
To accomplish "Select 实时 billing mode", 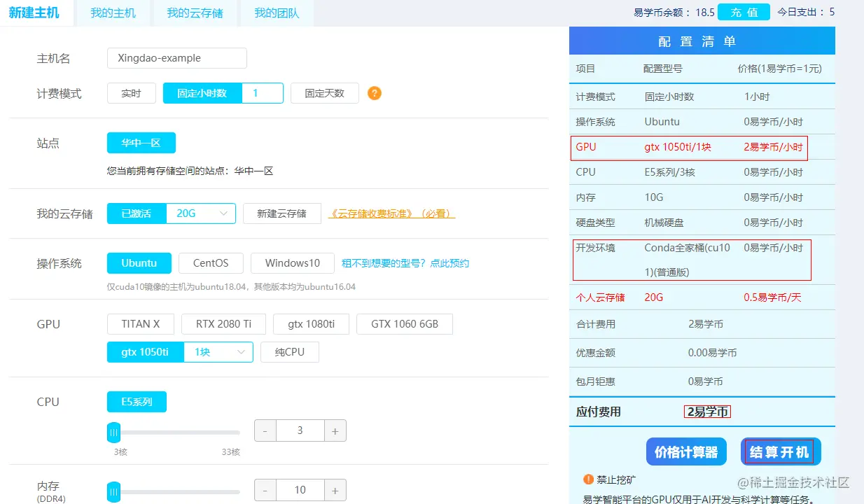I will point(132,93).
